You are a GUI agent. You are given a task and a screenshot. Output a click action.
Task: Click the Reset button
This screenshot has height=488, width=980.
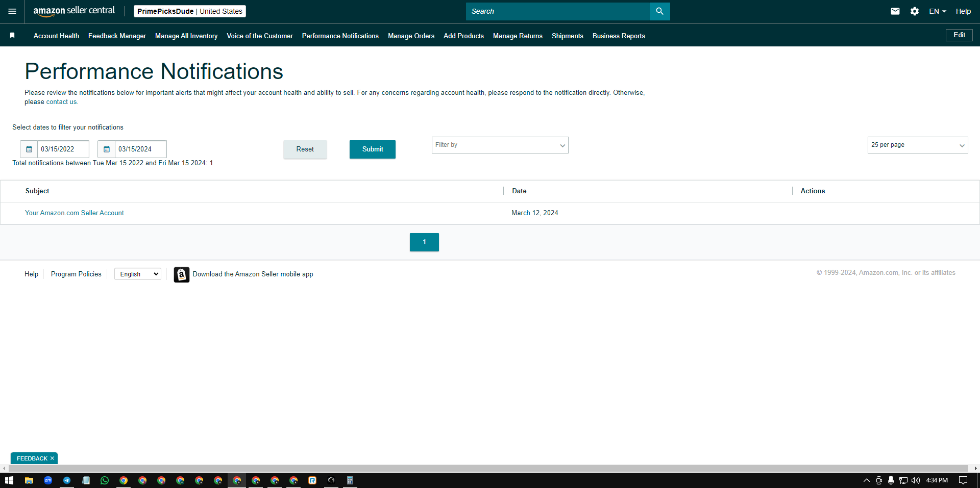click(305, 149)
